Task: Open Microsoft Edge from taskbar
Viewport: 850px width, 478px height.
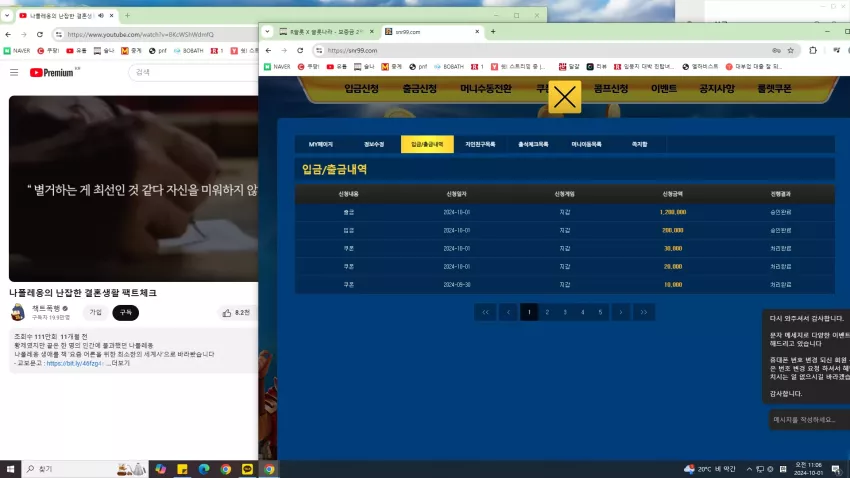Action: (x=204, y=469)
